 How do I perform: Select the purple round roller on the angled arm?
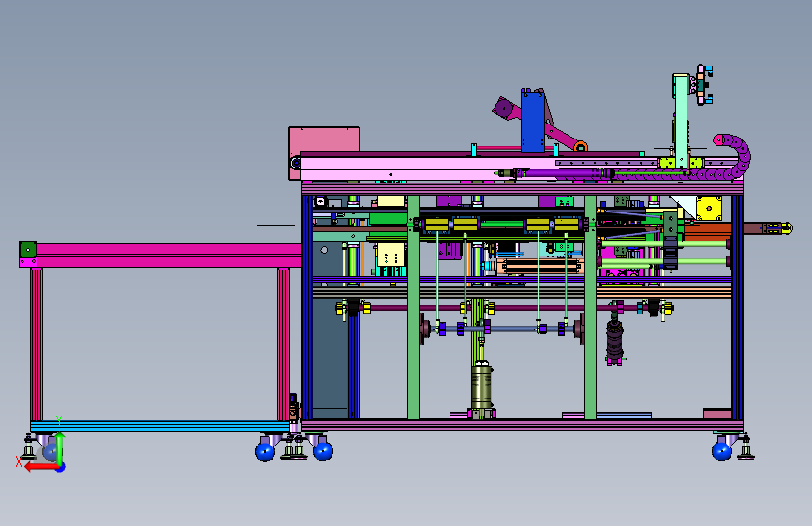click(503, 109)
